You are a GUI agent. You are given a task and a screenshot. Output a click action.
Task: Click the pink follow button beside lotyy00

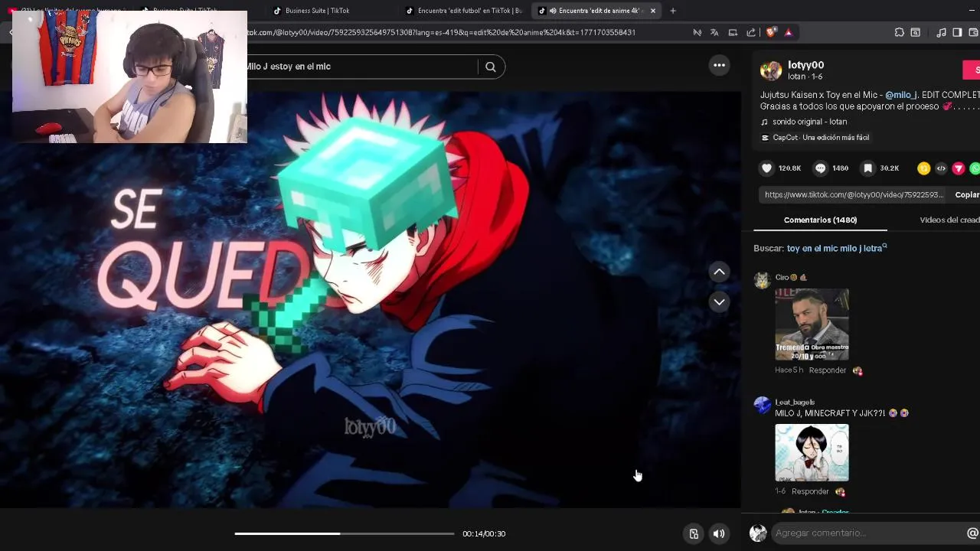tap(972, 70)
